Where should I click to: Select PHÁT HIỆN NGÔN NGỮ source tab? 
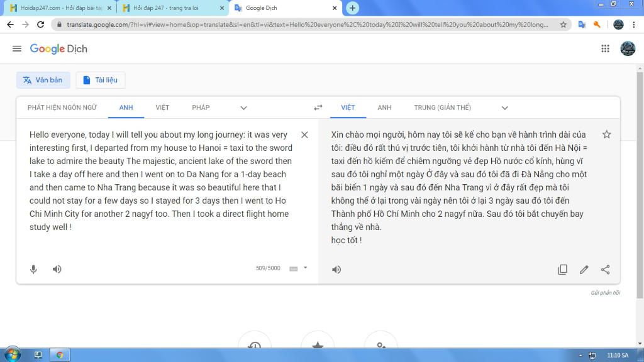click(62, 107)
